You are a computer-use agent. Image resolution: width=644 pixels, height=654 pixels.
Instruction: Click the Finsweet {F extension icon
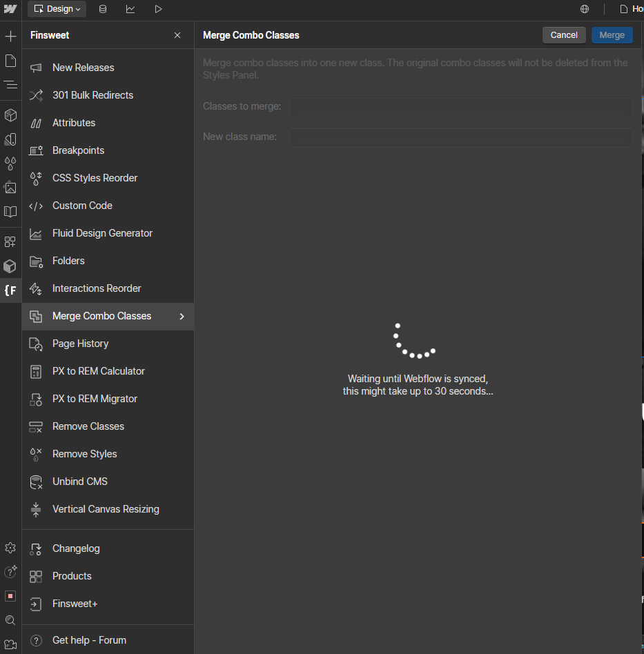(x=10, y=290)
